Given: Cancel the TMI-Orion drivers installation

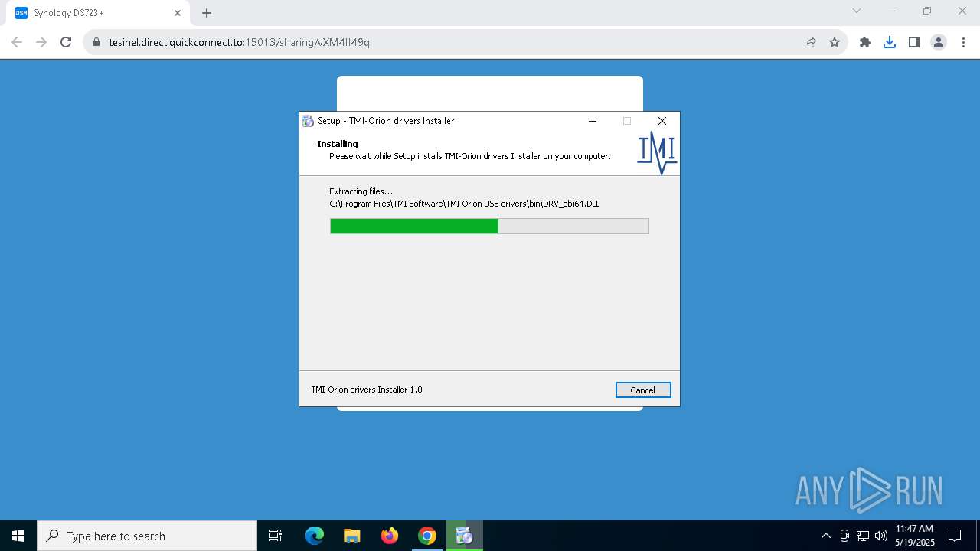Looking at the screenshot, I should (643, 390).
